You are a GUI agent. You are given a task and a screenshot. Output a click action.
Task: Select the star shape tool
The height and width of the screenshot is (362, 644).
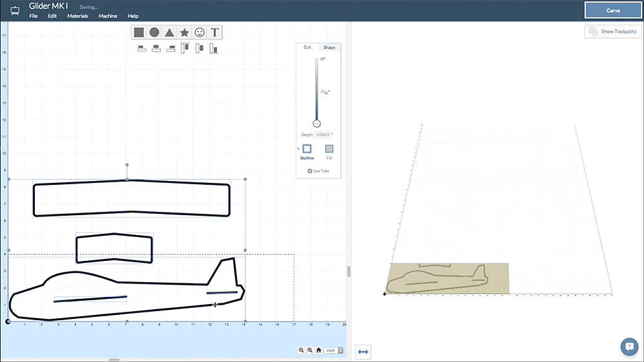pyautogui.click(x=184, y=32)
